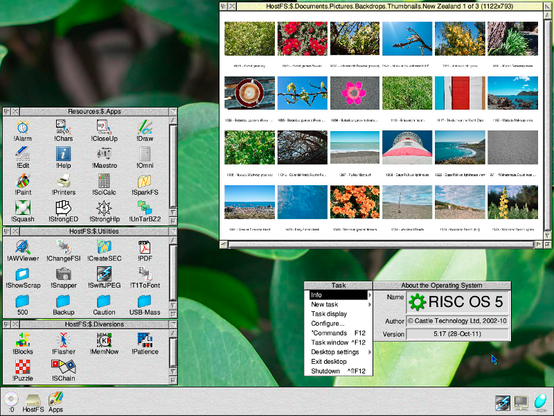Choose *Commands F12 entry
The height and width of the screenshot is (416, 554).
[338, 333]
